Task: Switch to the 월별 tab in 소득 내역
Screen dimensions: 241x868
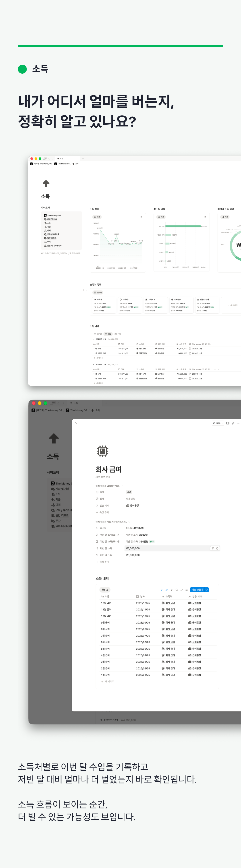Action: pyautogui.click(x=108, y=334)
